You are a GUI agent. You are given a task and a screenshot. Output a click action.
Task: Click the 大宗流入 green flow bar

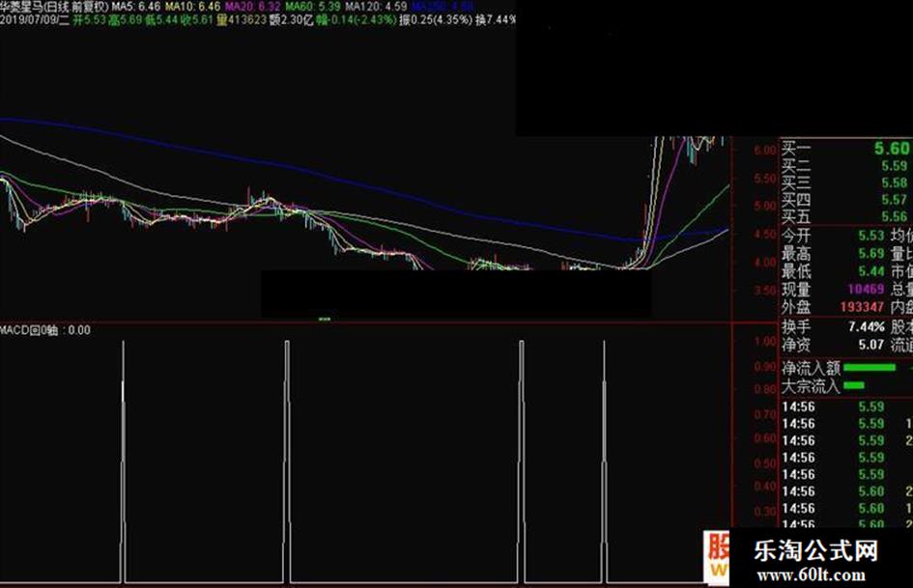[x=854, y=385]
